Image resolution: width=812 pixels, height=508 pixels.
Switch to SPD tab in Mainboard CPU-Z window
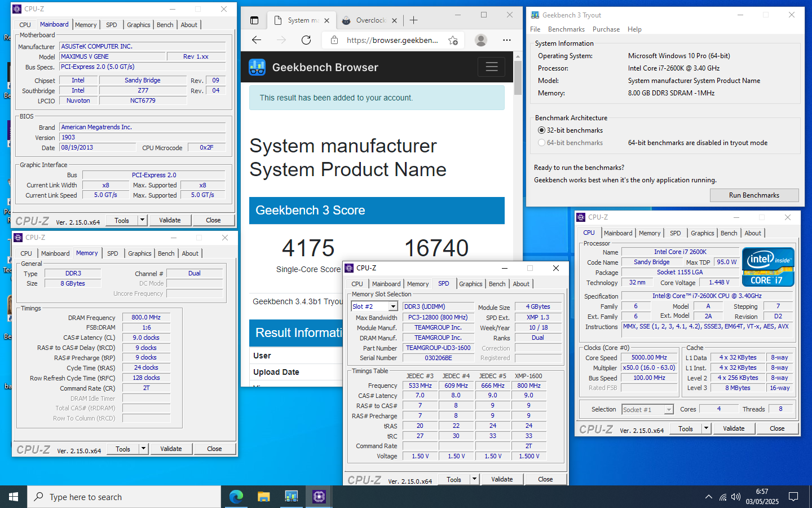pyautogui.click(x=112, y=25)
